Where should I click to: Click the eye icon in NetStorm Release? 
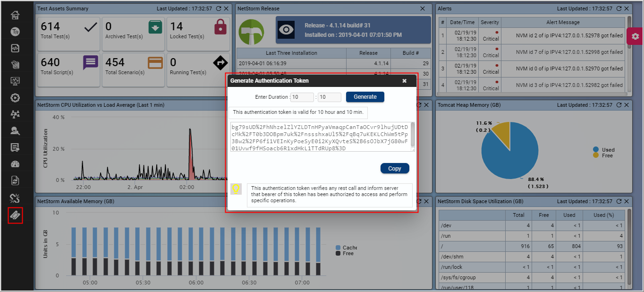click(286, 29)
